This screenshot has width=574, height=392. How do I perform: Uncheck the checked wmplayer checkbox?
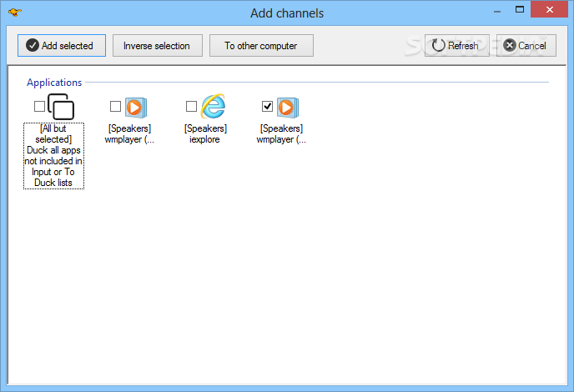point(267,107)
